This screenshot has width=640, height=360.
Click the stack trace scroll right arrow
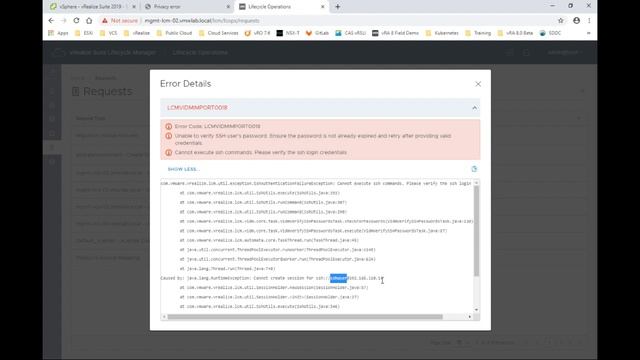pos(469,317)
